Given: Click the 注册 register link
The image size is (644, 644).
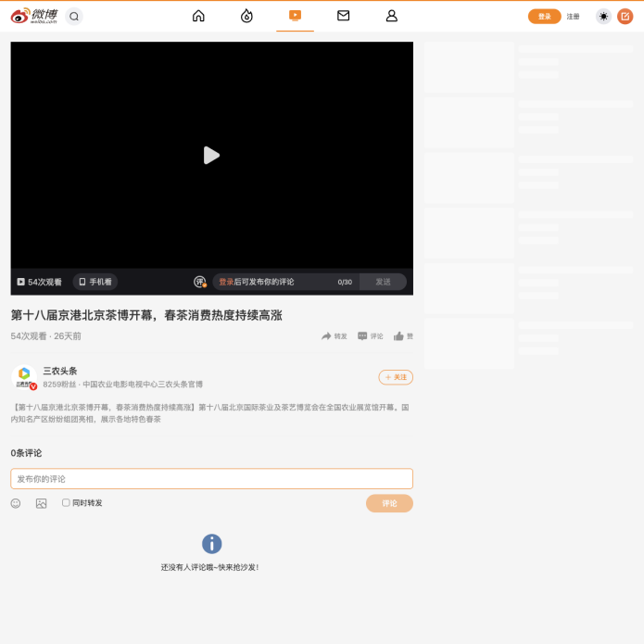Looking at the screenshot, I should pos(573,17).
